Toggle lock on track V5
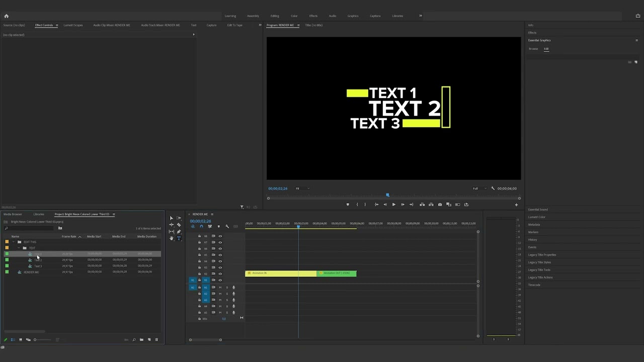 click(199, 255)
